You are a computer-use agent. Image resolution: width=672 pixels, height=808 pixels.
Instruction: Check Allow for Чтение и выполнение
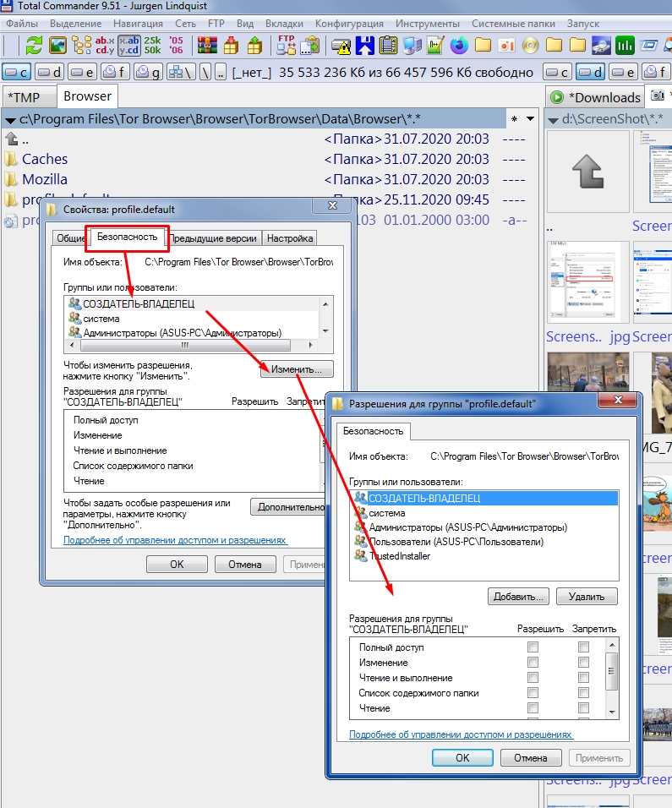(533, 678)
